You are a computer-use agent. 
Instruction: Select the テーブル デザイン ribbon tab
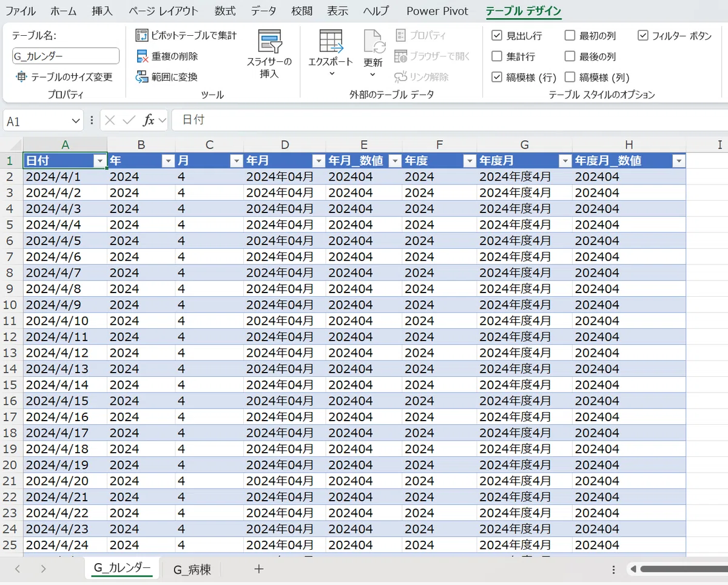pyautogui.click(x=524, y=11)
